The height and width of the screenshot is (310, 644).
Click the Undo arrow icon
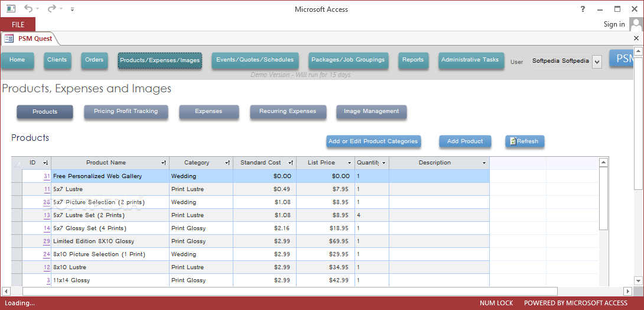(28, 9)
